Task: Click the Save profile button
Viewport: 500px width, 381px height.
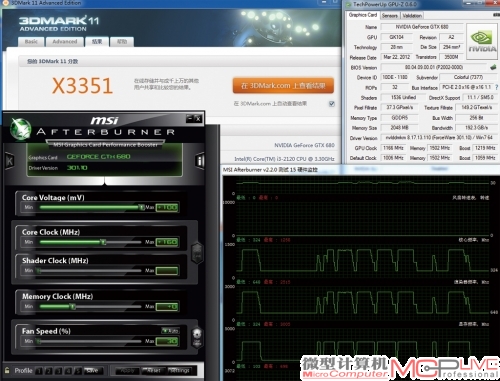Action: [x=93, y=371]
